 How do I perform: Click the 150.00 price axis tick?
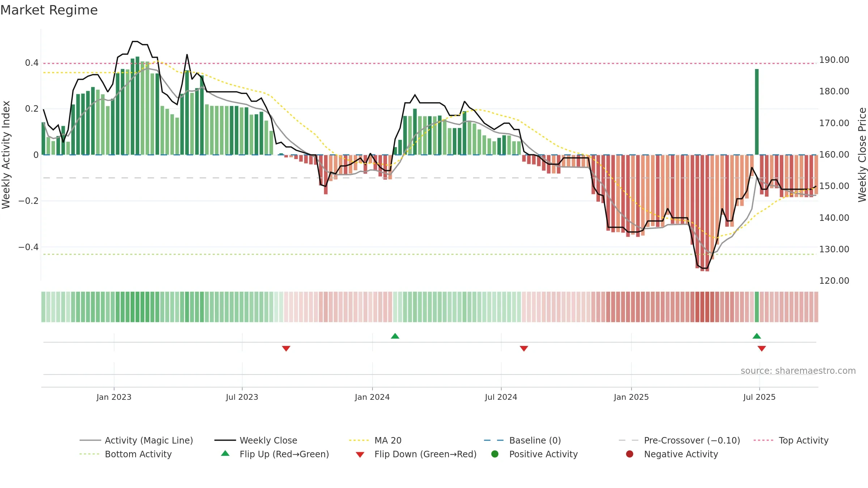click(x=834, y=186)
